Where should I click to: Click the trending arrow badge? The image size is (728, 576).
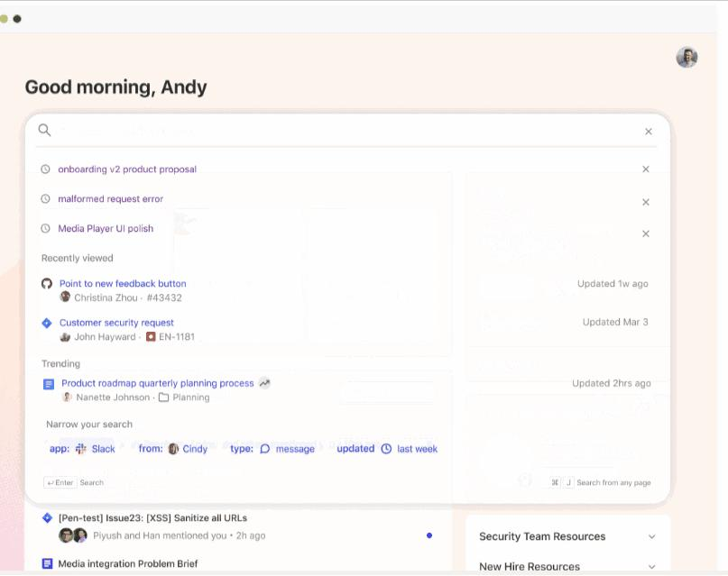[264, 383]
